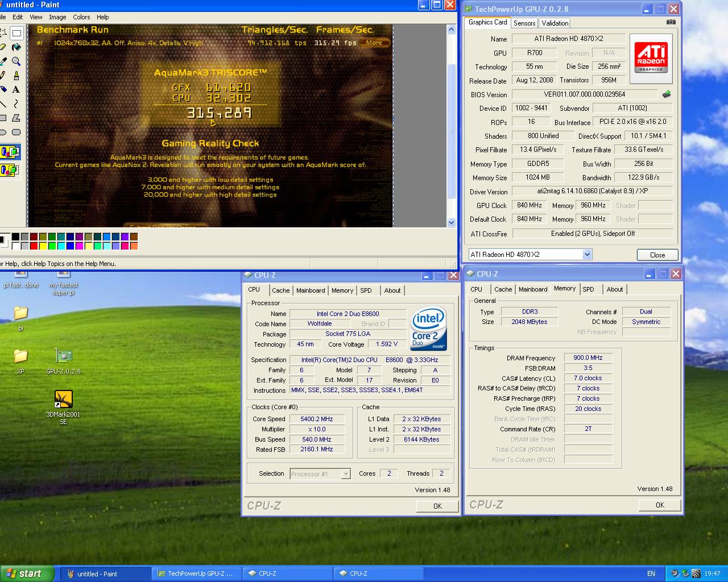
Task: Open the SPD tab in the left CPU-Z window
Action: pos(366,290)
